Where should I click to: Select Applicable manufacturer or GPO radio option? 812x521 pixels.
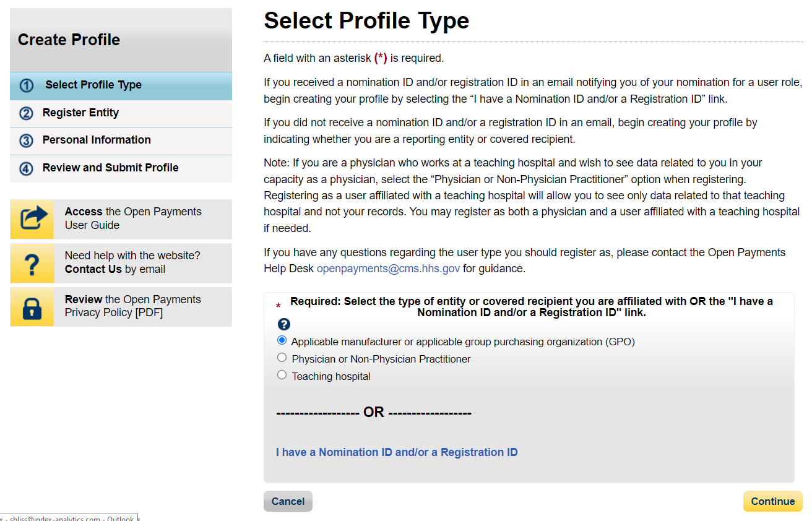pyautogui.click(x=282, y=340)
